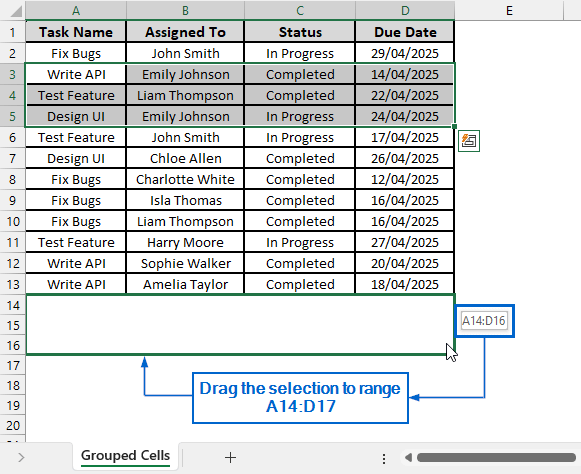Click the 24/04/2025 date cell

(x=405, y=117)
